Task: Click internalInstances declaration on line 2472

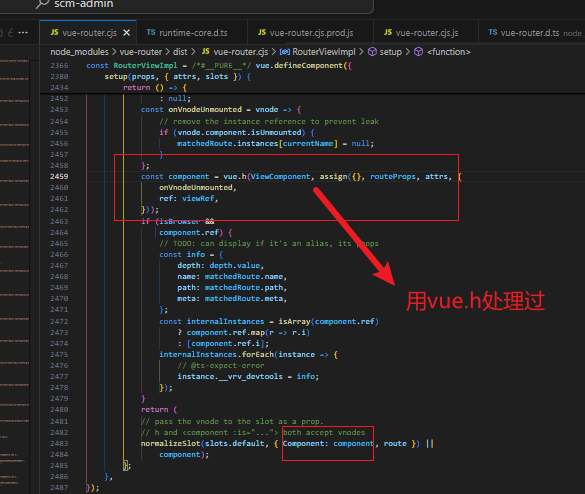Action: (x=225, y=322)
